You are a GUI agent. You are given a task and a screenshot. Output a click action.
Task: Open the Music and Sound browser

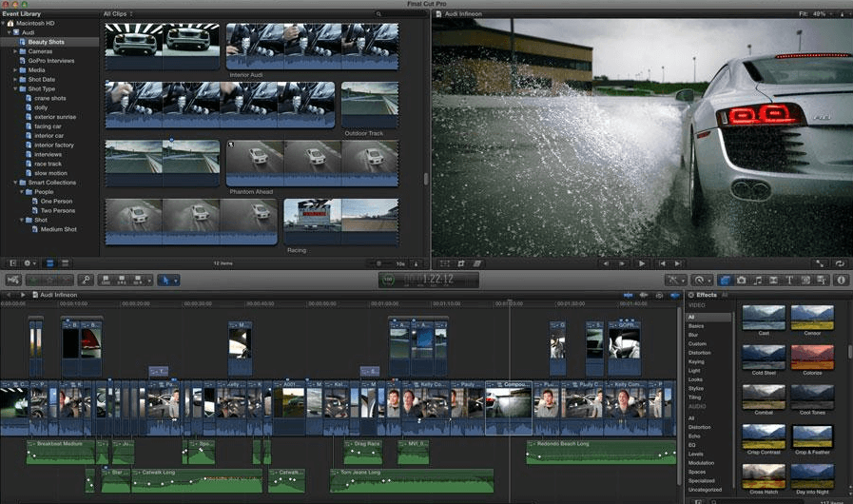coord(757,280)
